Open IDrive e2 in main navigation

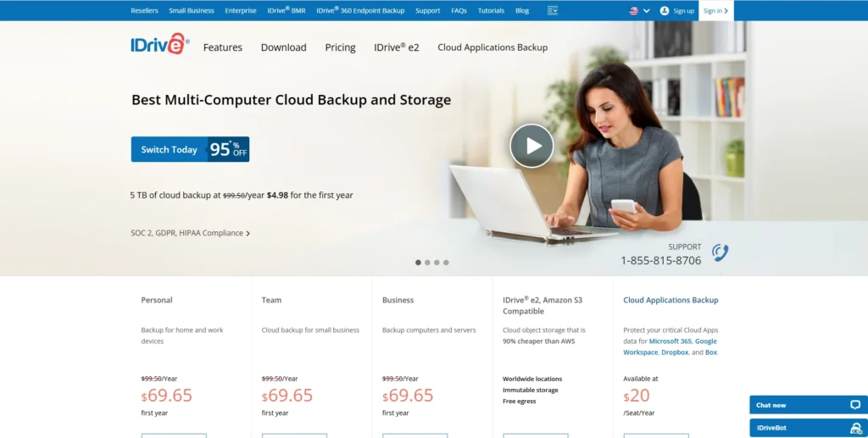(397, 47)
